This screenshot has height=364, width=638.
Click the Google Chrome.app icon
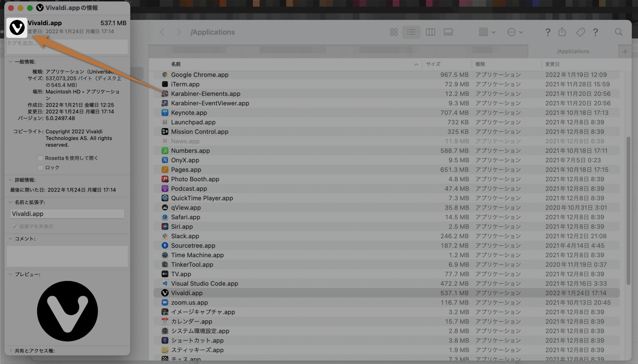click(x=165, y=75)
